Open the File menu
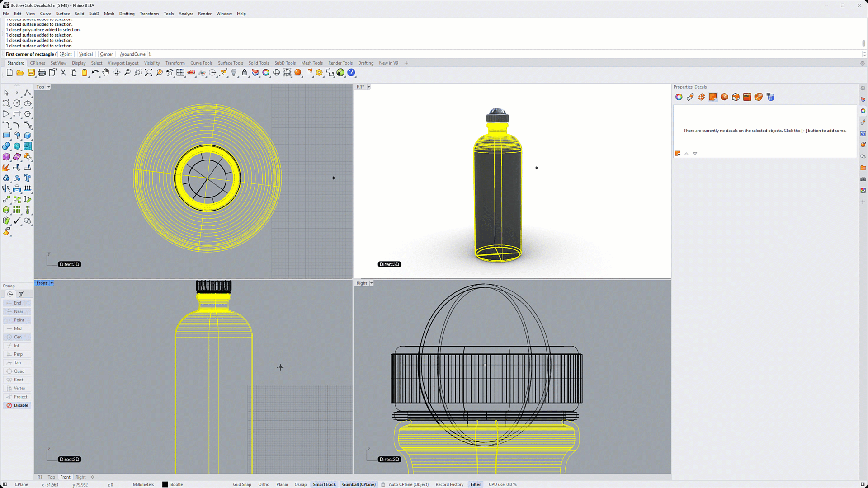868x488 pixels. [x=6, y=14]
